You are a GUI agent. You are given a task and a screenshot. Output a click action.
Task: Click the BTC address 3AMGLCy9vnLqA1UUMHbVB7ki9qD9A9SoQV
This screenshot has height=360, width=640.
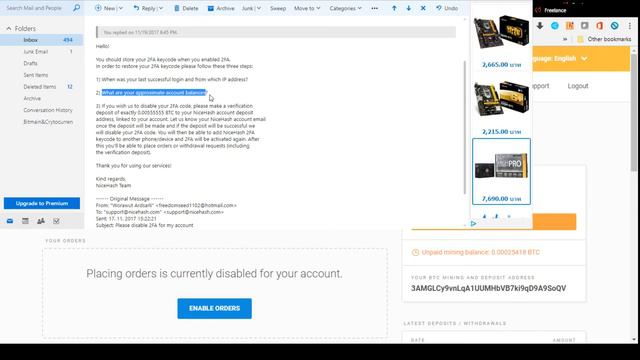[488, 288]
